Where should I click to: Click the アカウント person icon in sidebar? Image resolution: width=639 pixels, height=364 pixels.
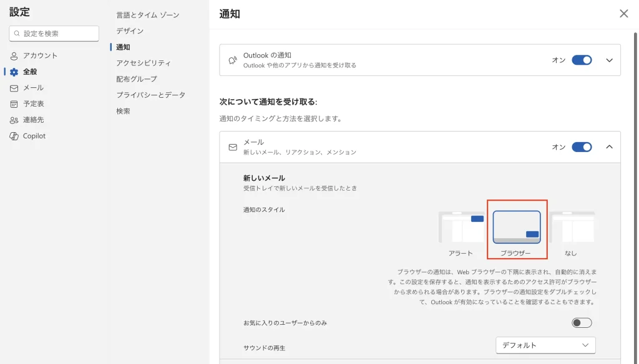coord(14,56)
